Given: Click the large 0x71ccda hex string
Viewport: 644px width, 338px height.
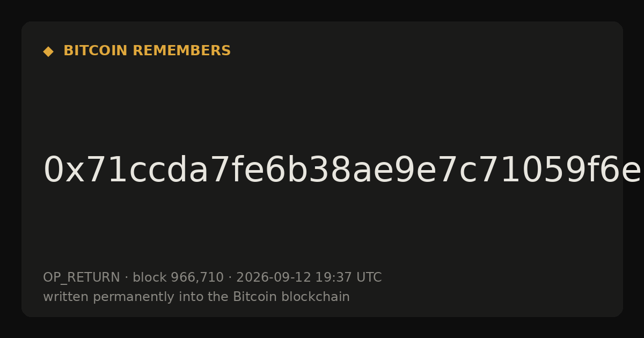Looking at the screenshot, I should coord(342,171).
